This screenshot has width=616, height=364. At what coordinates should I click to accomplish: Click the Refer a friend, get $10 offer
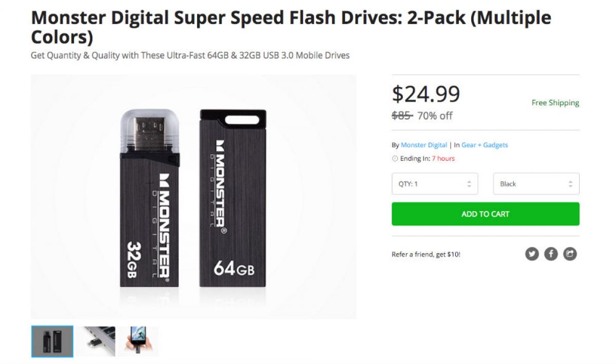[427, 254]
